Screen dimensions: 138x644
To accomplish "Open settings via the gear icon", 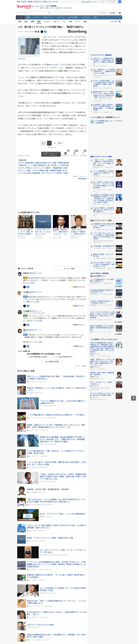I will pyautogui.click(x=120, y=13).
